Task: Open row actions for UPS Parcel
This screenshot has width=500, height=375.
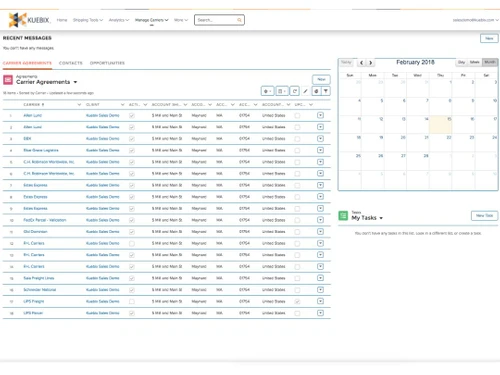Action: pos(320,313)
